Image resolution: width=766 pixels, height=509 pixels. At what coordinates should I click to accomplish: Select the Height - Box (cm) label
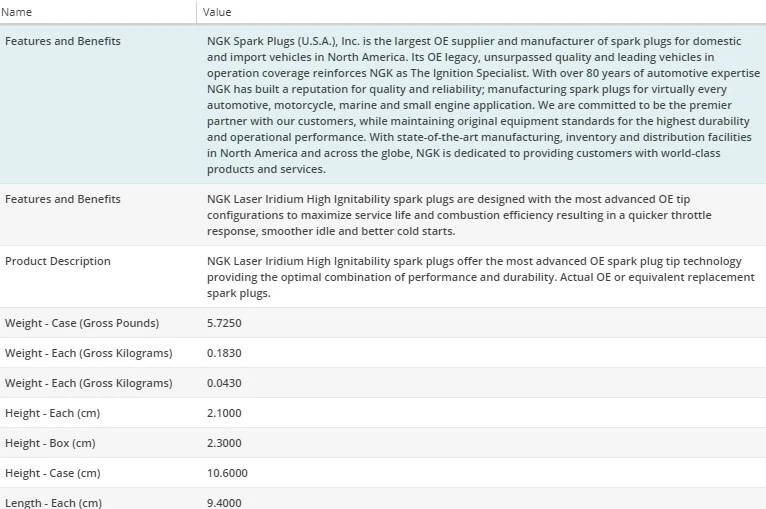click(x=51, y=443)
